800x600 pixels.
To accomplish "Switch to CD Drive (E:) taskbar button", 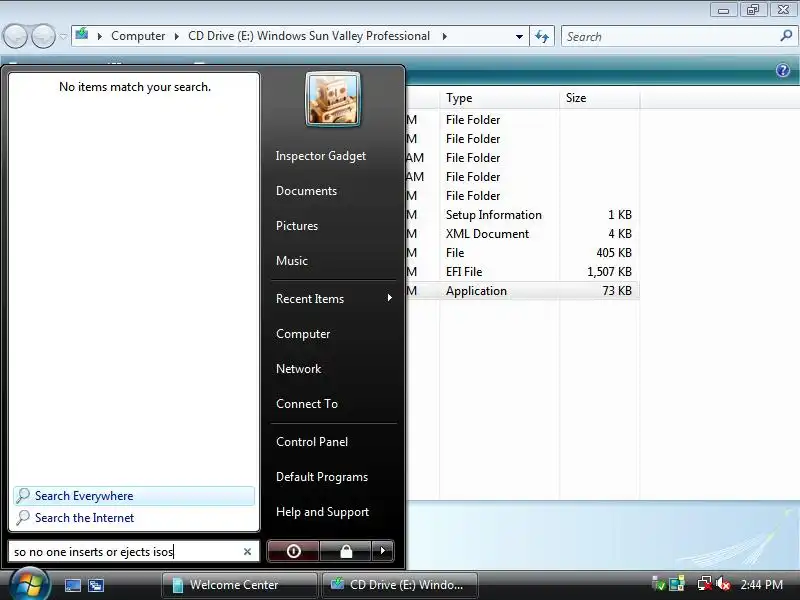I will (x=400, y=585).
